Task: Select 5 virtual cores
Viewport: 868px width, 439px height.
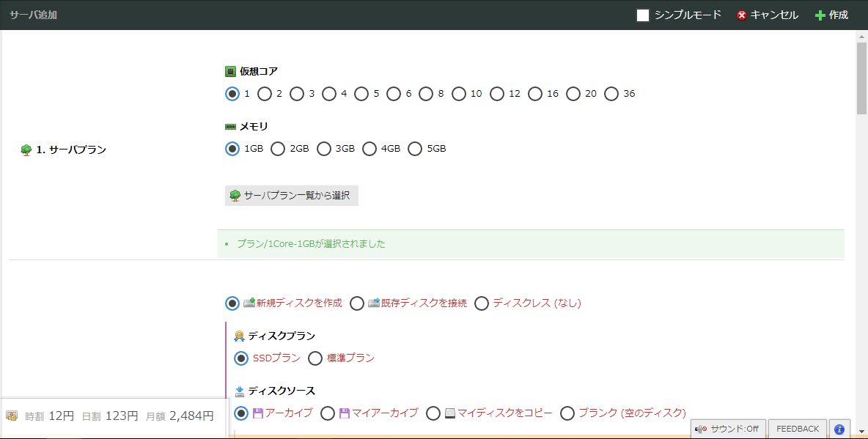Action: (361, 94)
